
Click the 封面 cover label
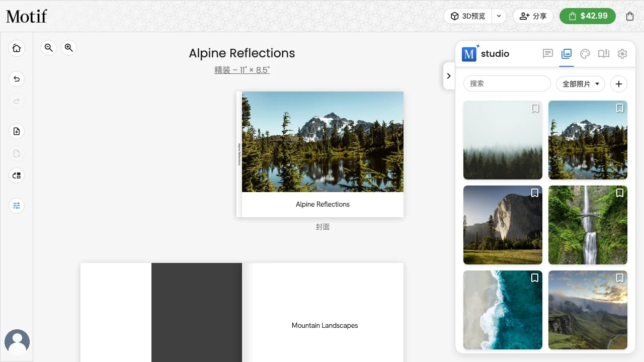pos(323,227)
